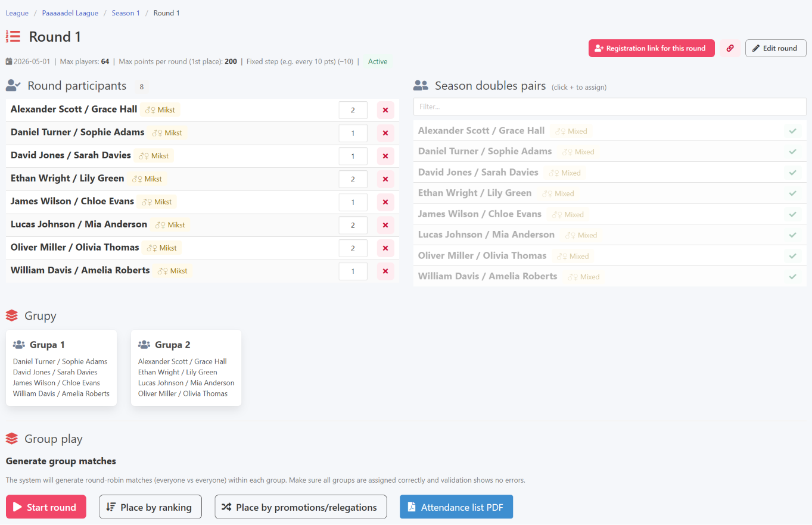Viewport: 812px width, 525px height.
Task: Remove Oliver Miller / Olivia Thomas with red X
Action: pos(385,248)
